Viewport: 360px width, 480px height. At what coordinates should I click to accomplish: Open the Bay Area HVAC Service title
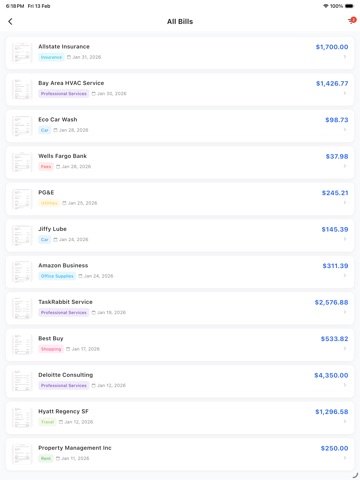(x=71, y=83)
